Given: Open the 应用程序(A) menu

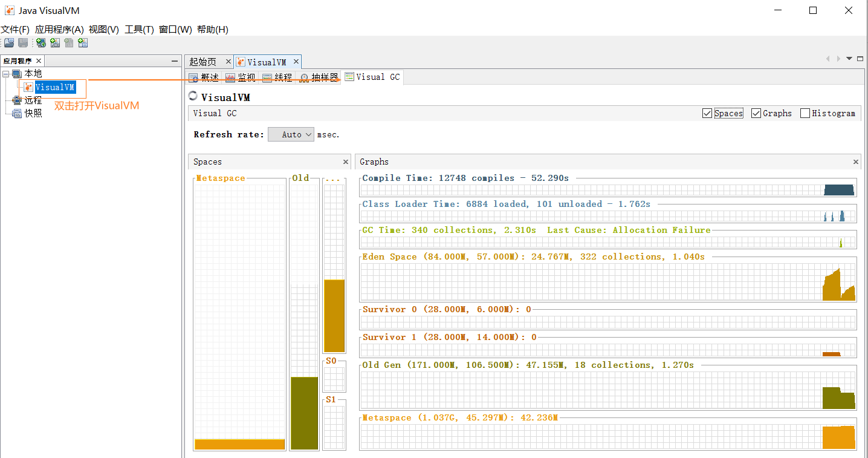Looking at the screenshot, I should [59, 30].
